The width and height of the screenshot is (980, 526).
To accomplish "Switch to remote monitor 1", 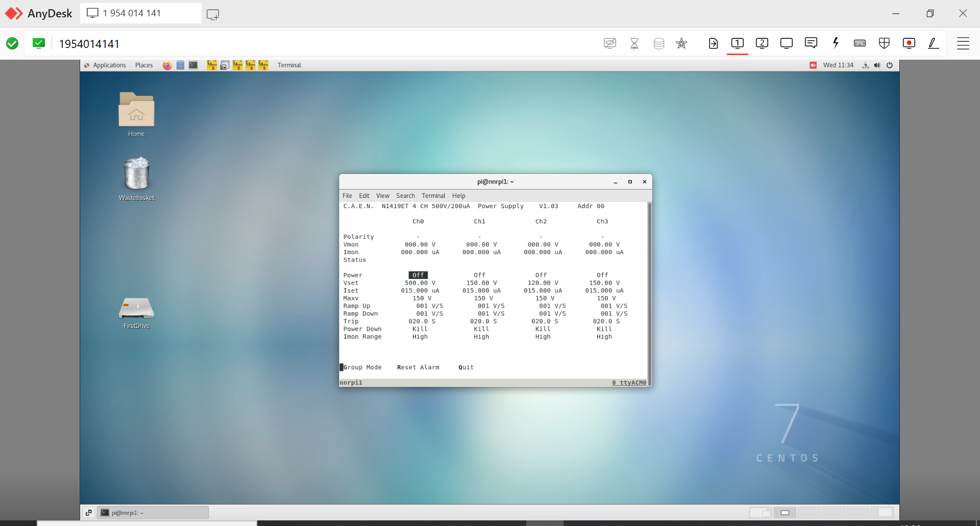I will pyautogui.click(x=737, y=43).
